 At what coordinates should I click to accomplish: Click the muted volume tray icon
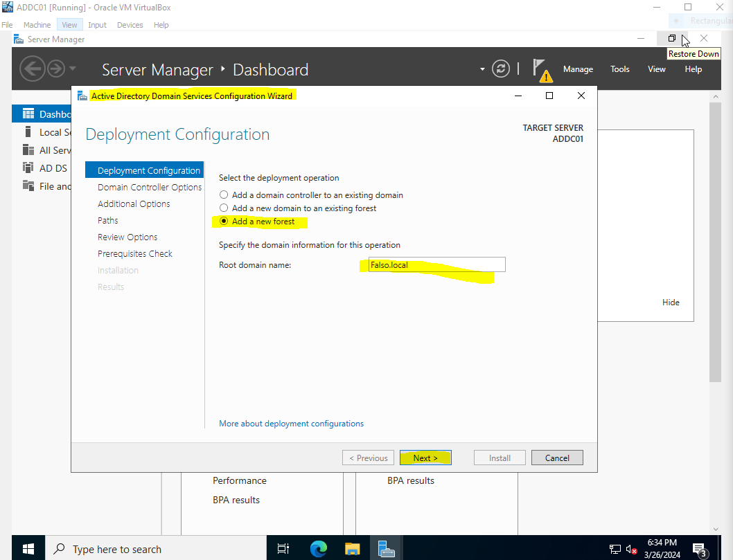click(631, 549)
